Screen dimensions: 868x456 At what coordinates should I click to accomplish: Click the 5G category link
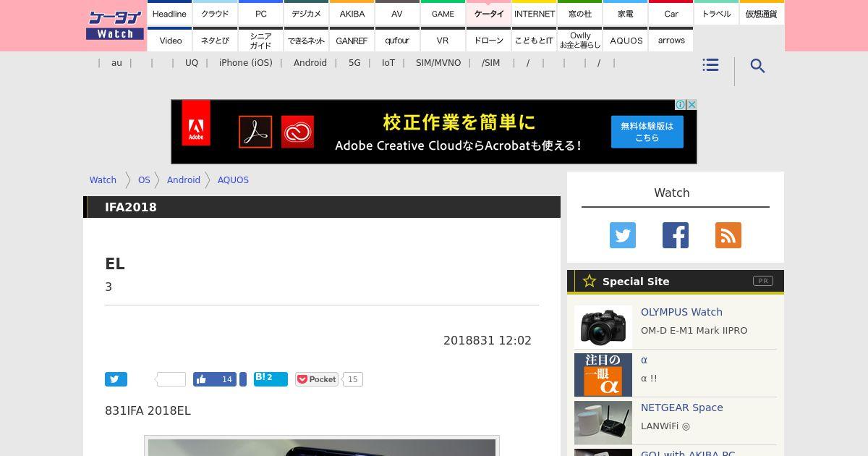tap(354, 63)
